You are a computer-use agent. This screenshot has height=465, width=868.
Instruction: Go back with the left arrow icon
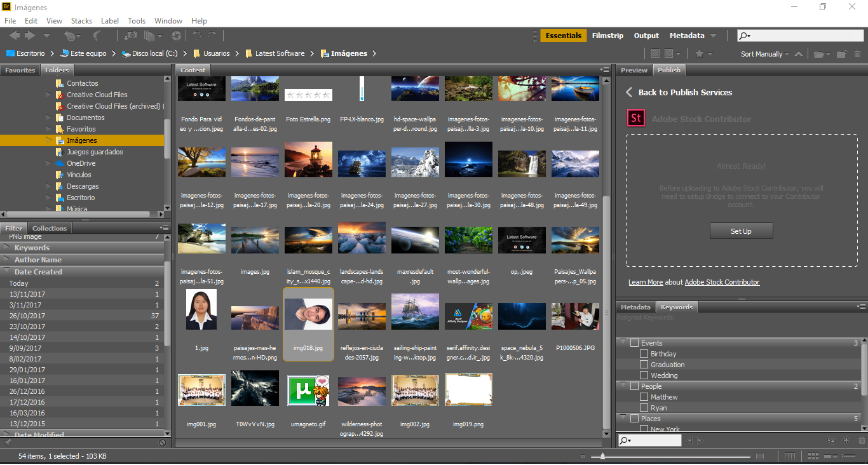14,36
